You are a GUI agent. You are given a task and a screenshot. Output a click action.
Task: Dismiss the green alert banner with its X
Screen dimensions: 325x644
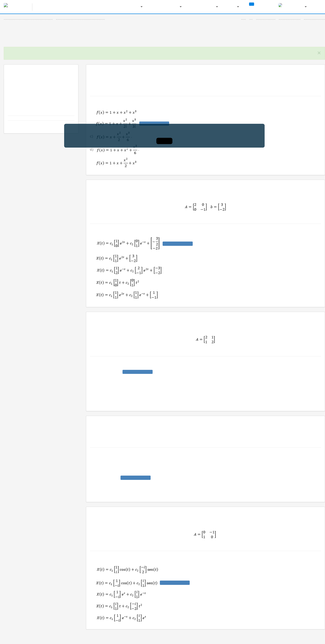319,53
